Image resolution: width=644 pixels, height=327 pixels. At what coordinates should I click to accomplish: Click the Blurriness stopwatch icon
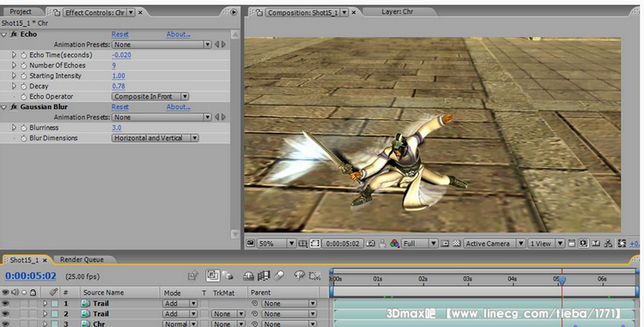23,128
